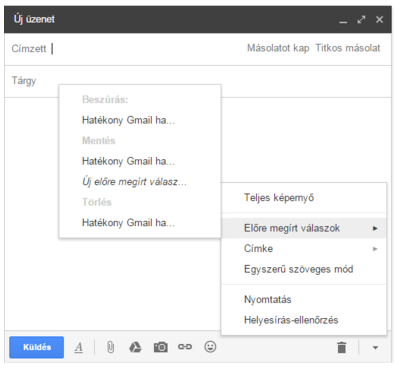
Task: Insert a link with the chain icon
Action: (x=185, y=347)
